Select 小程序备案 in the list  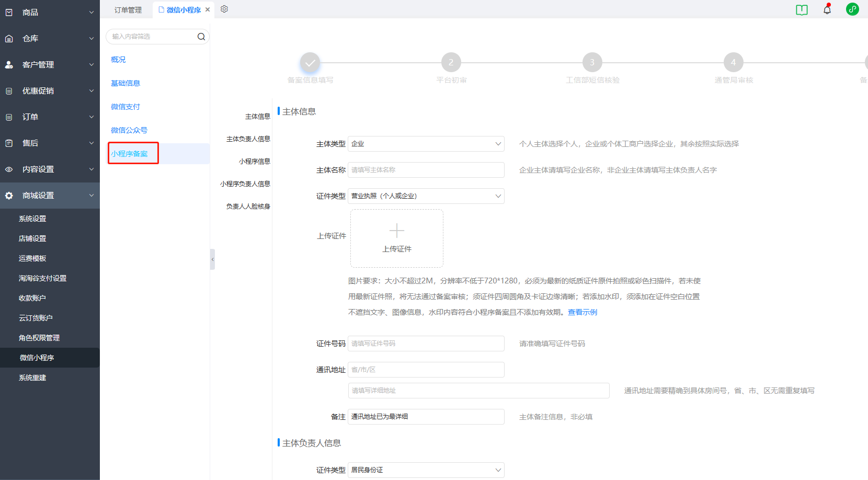coord(129,154)
